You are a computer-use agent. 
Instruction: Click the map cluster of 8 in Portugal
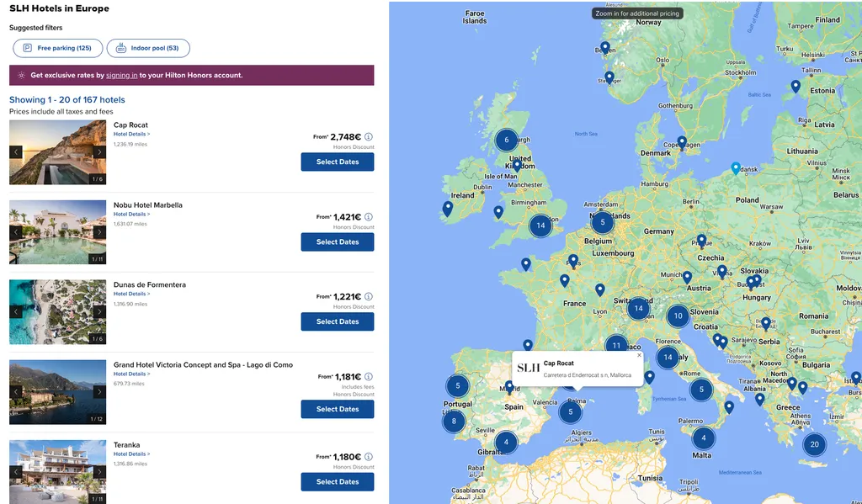[454, 422]
